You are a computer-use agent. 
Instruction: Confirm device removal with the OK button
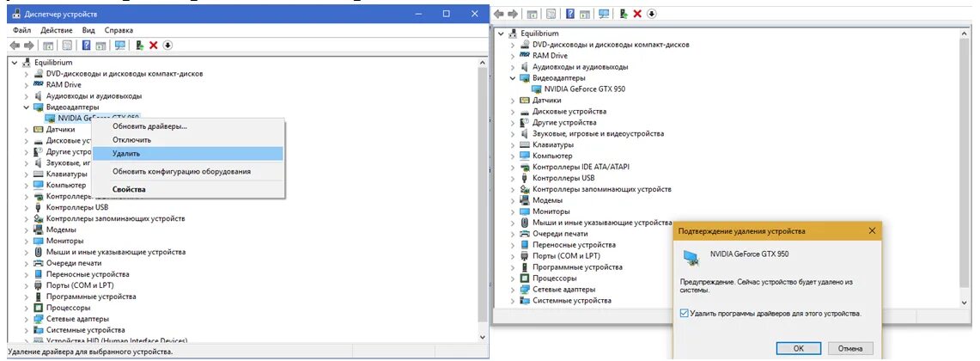(798, 348)
